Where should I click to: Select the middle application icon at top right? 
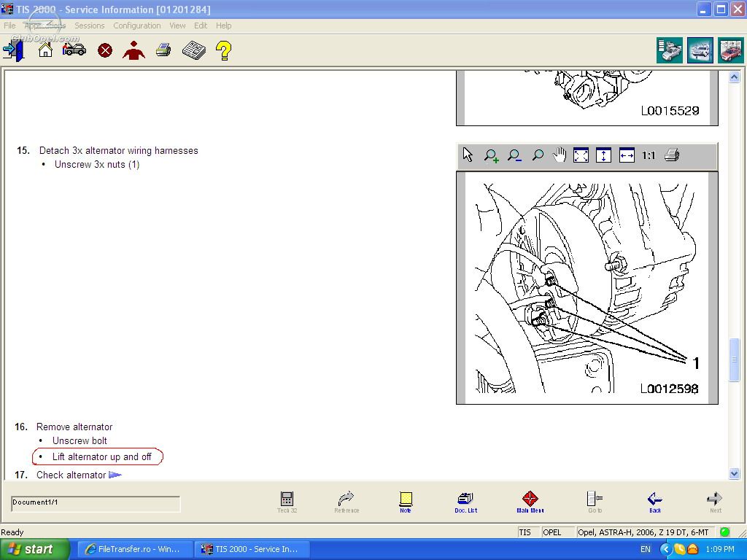click(x=700, y=50)
